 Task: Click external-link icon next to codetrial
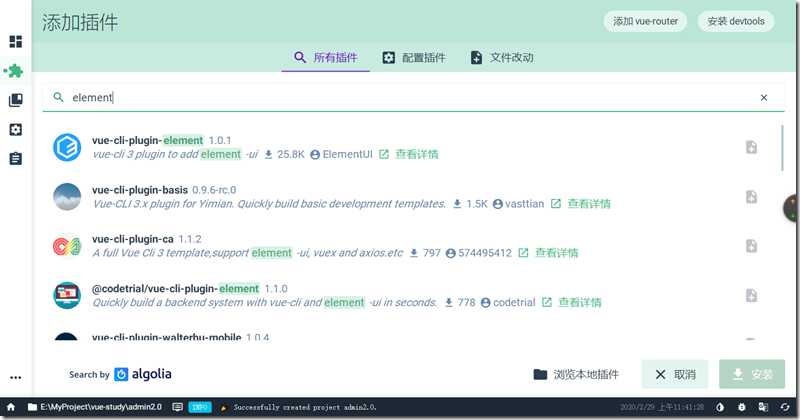click(546, 302)
